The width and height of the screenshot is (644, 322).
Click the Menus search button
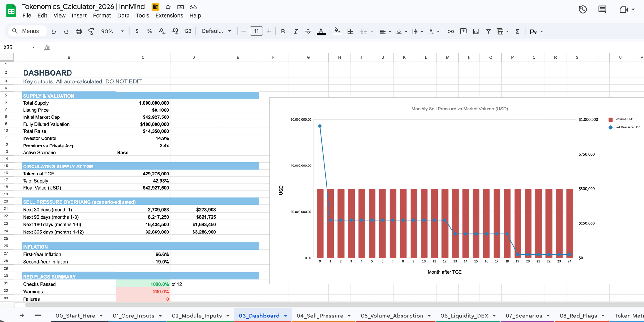point(27,31)
